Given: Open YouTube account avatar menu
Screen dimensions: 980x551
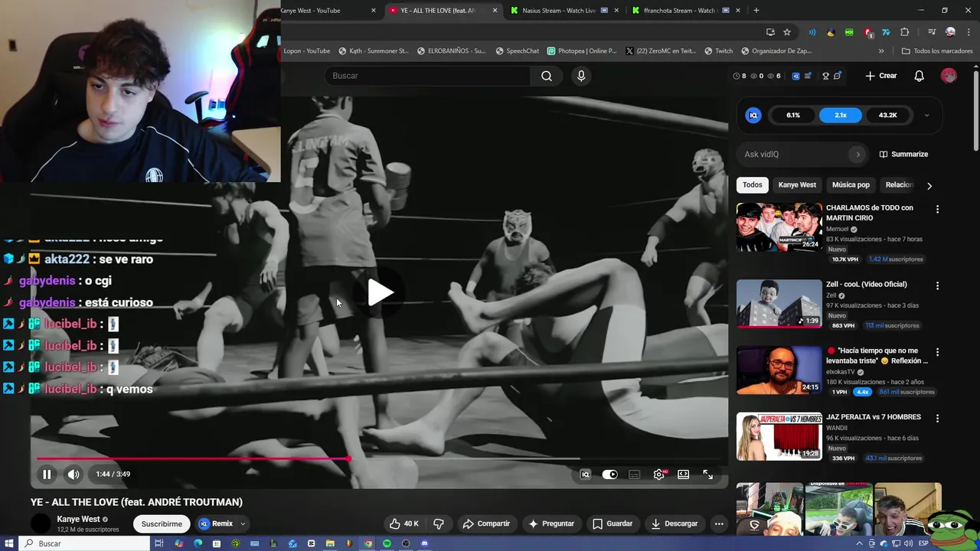Looking at the screenshot, I should tap(949, 76).
